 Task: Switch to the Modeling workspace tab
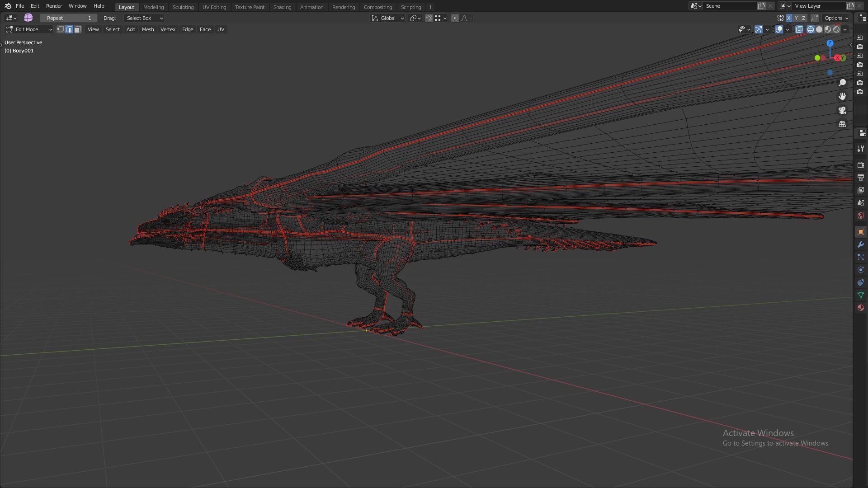(x=153, y=7)
